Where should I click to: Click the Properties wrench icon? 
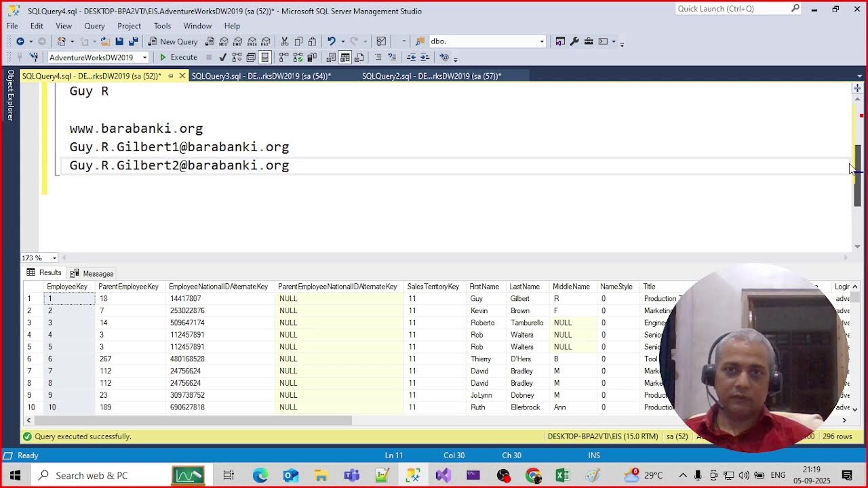pyautogui.click(x=574, y=41)
